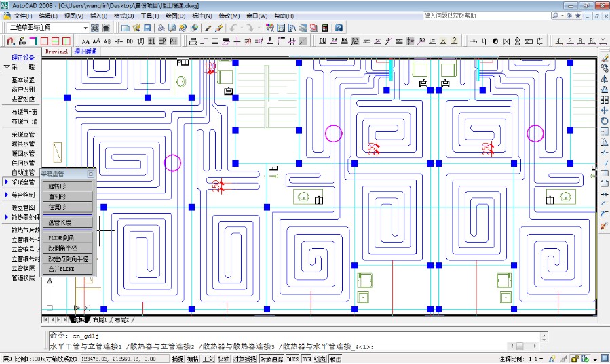Click the Help question mark icon
The height and width of the screenshot is (364, 610).
[339, 28]
